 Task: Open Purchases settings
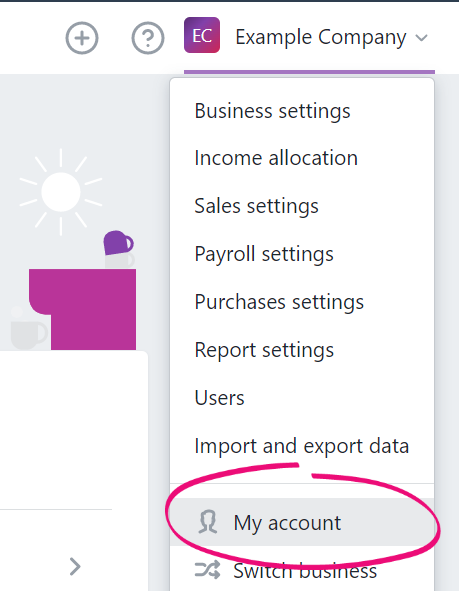(279, 302)
